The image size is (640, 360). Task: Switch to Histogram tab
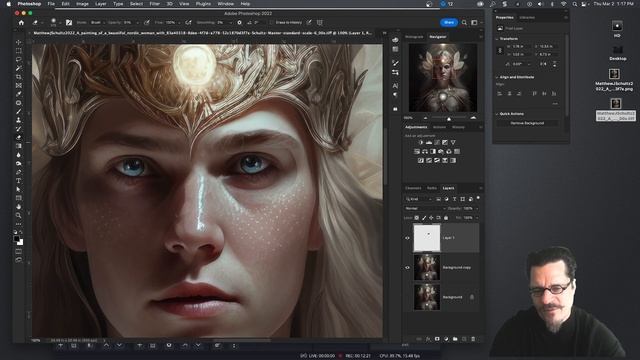tap(414, 37)
